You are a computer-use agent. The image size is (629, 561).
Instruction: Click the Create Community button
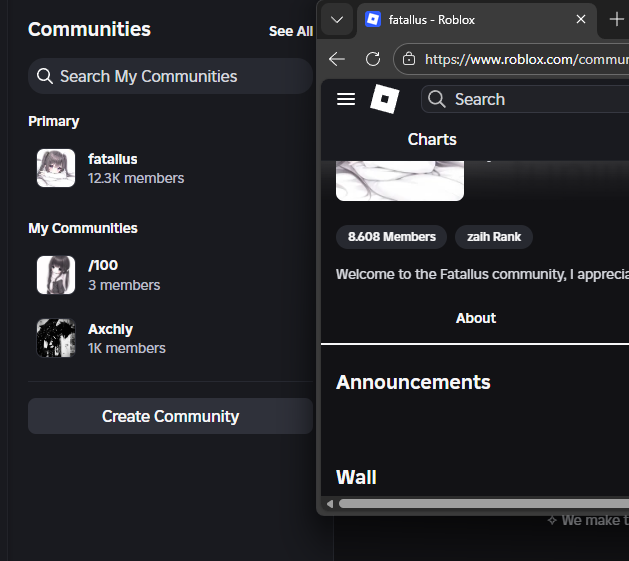click(170, 416)
